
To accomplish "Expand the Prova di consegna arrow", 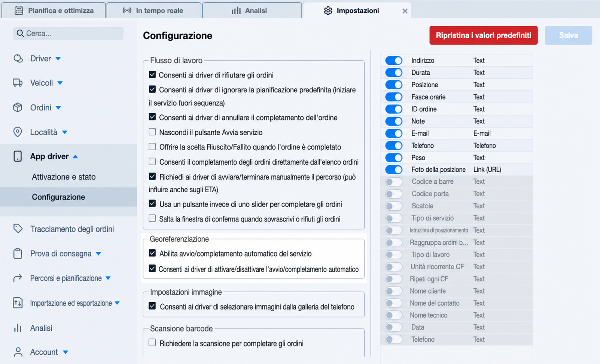I will tap(98, 254).
